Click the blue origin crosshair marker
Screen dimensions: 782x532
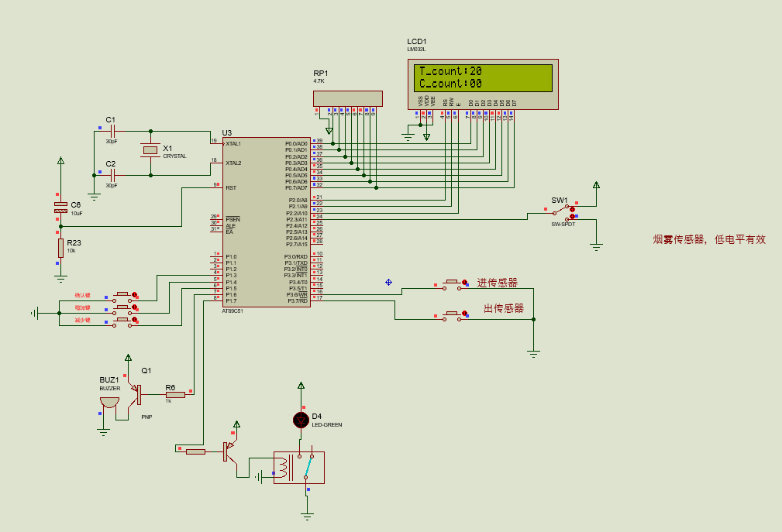[388, 283]
